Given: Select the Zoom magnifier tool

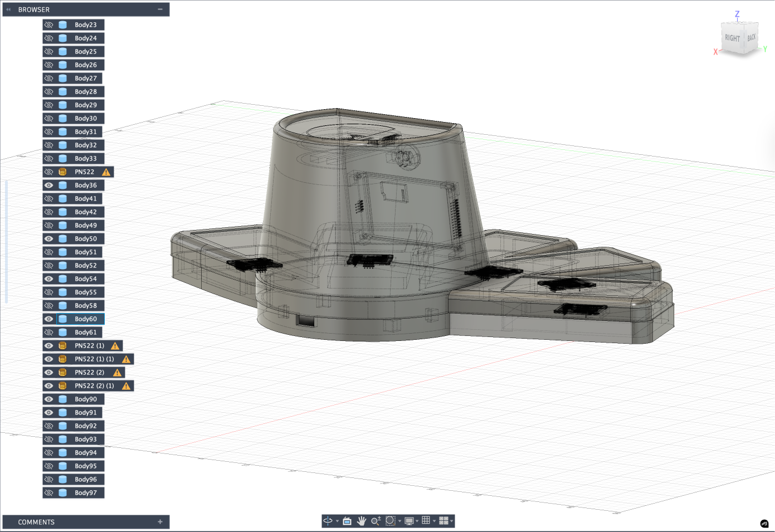Looking at the screenshot, I should pos(376,521).
